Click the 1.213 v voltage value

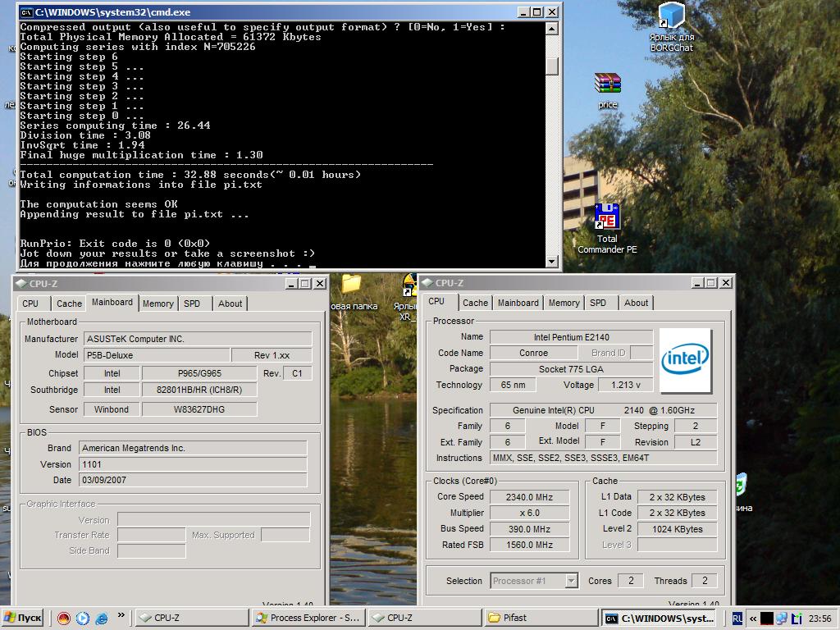point(625,385)
